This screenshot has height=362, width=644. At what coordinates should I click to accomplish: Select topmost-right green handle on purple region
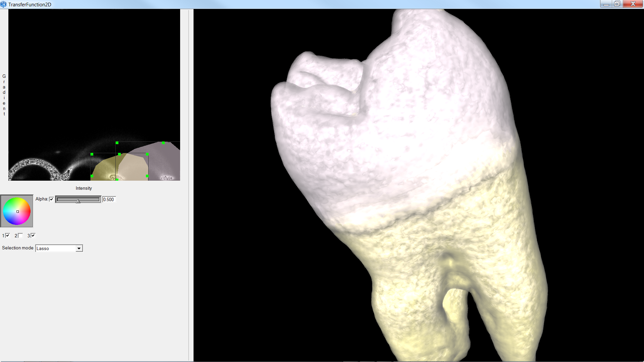[163, 143]
